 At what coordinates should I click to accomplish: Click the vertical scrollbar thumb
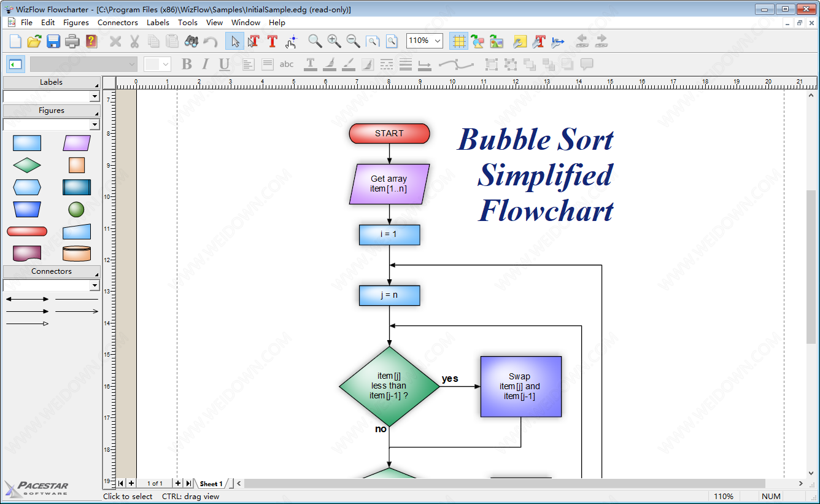click(x=811, y=267)
